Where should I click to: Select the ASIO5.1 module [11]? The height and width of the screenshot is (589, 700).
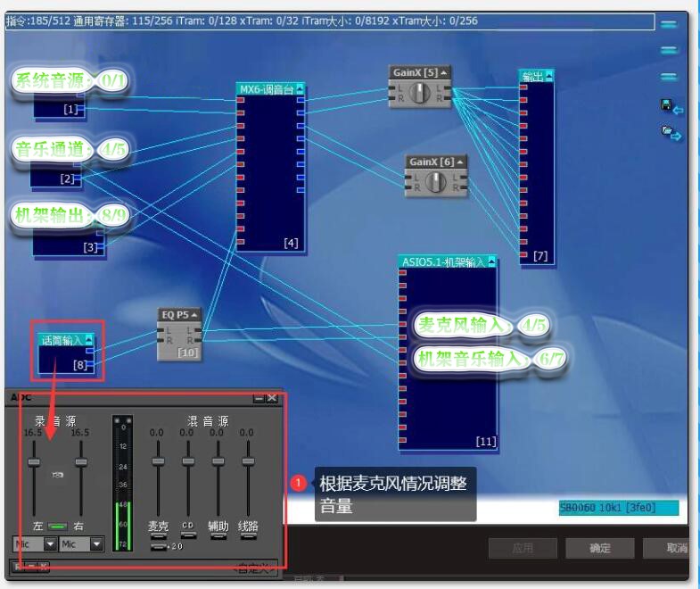click(448, 353)
